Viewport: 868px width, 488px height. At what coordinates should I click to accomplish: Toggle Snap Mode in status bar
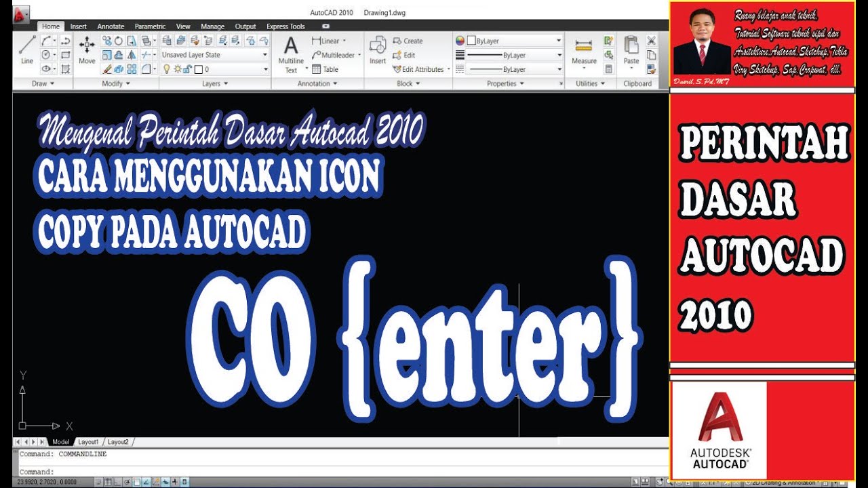point(98,482)
